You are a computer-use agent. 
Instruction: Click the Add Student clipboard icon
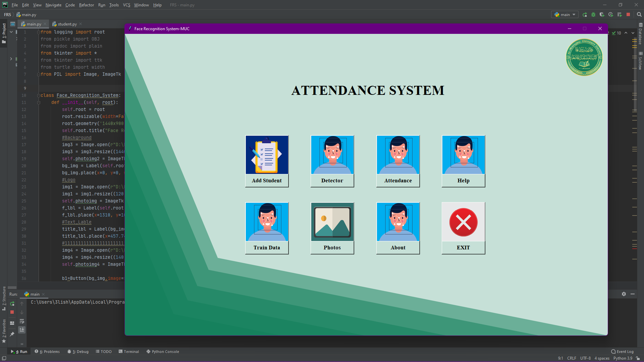pos(267,155)
